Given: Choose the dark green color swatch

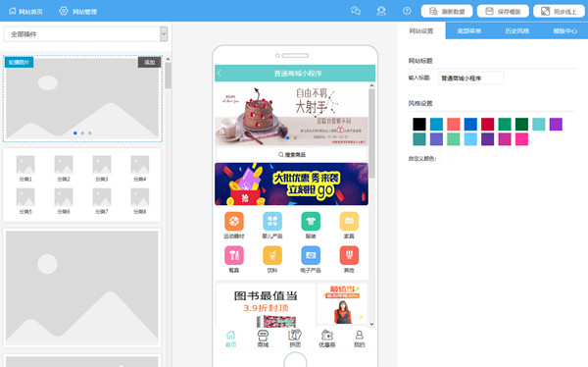Looking at the screenshot, I should (x=521, y=124).
